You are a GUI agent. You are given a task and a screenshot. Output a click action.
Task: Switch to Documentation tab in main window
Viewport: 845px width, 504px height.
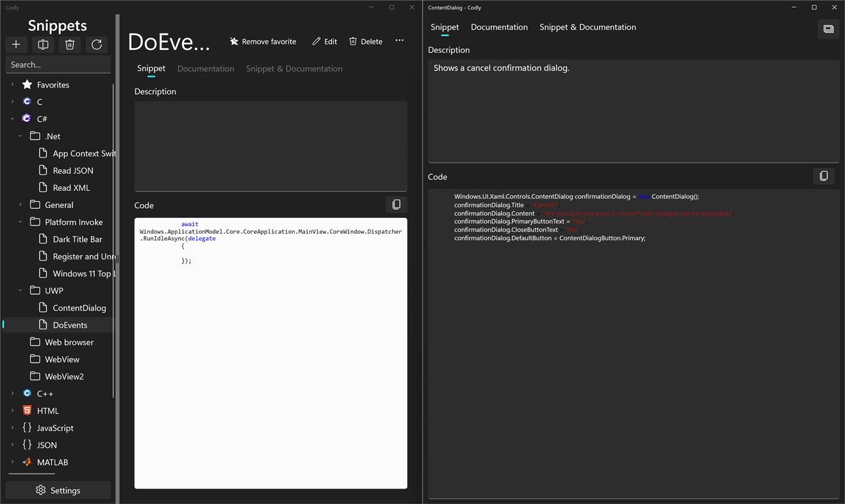[206, 69]
